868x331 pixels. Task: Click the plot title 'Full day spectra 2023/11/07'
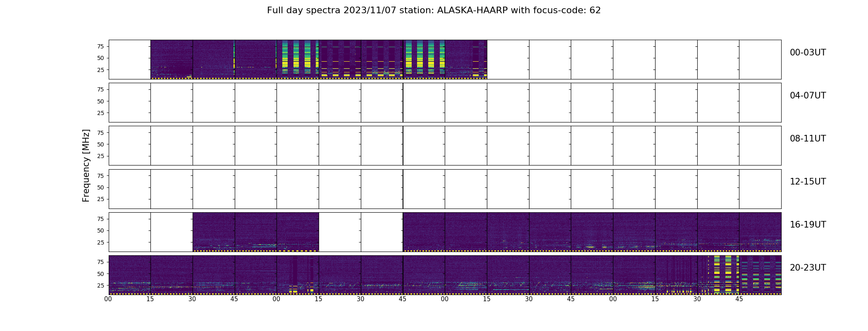(331, 10)
